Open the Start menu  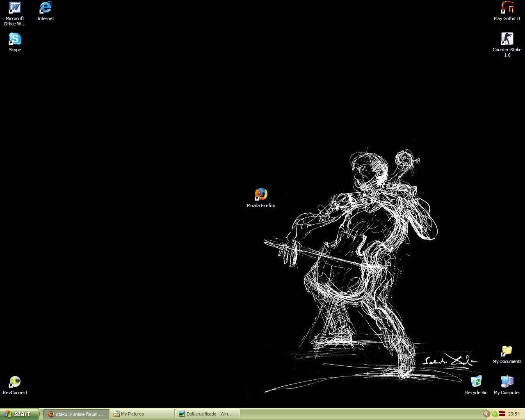coord(19,414)
